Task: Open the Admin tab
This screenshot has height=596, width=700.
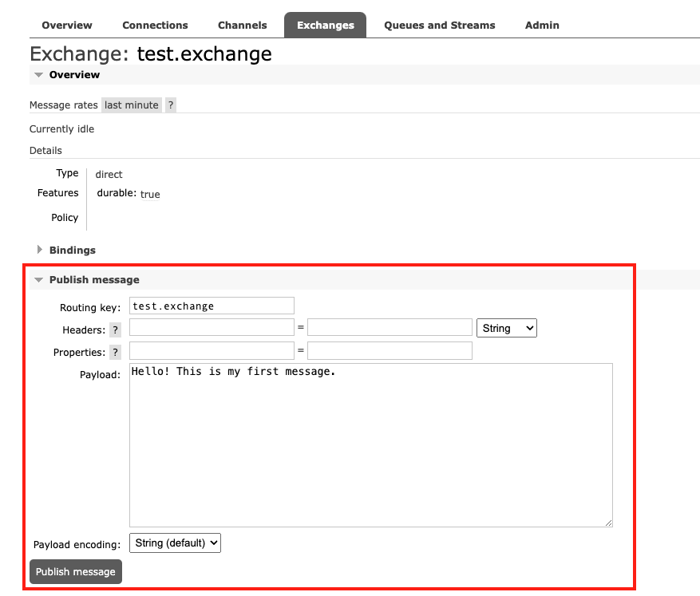Action: point(542,26)
